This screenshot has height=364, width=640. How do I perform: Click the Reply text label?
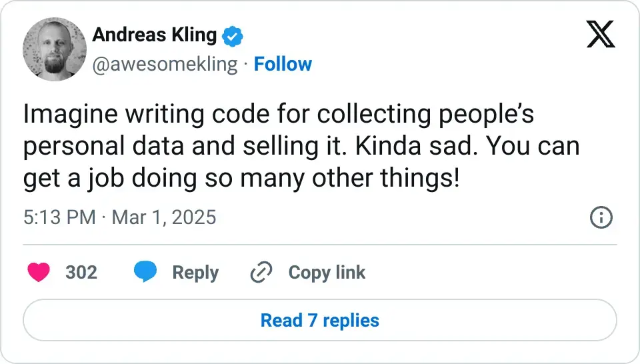(x=195, y=272)
